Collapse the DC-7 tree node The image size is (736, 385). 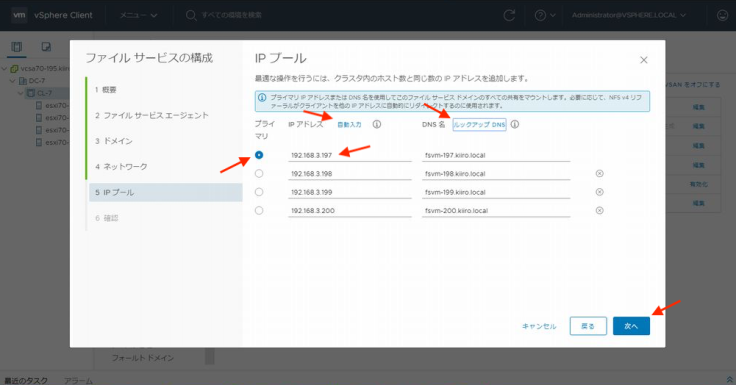pos(13,81)
